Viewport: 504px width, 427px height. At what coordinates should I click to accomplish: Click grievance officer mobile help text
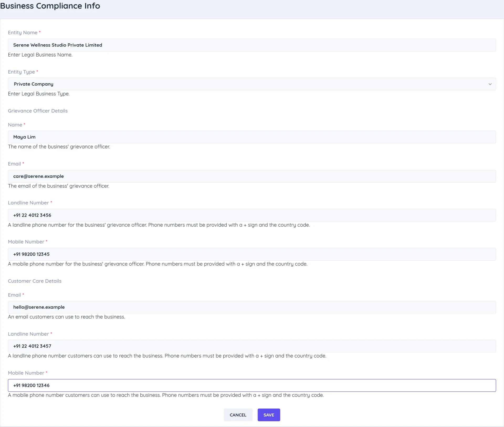(x=157, y=264)
